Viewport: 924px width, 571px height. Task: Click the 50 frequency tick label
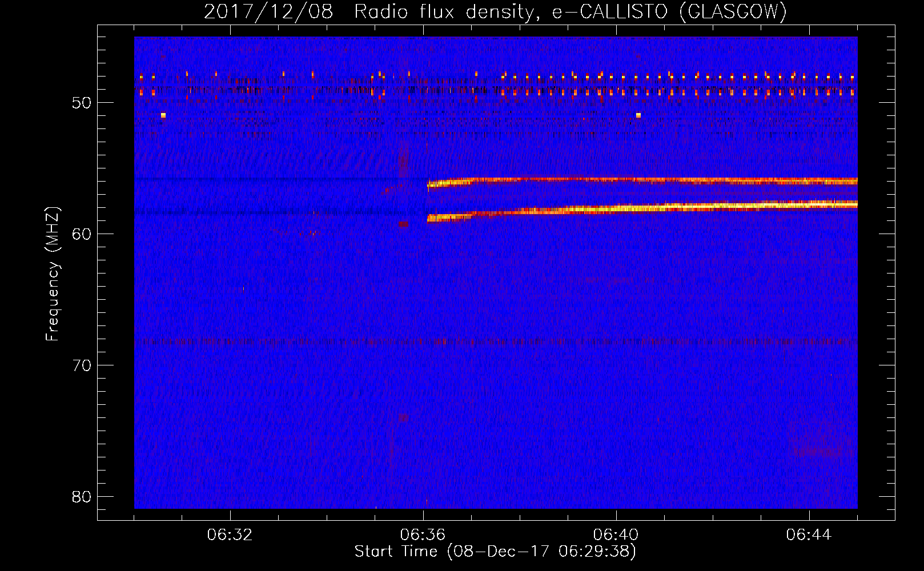[82, 103]
